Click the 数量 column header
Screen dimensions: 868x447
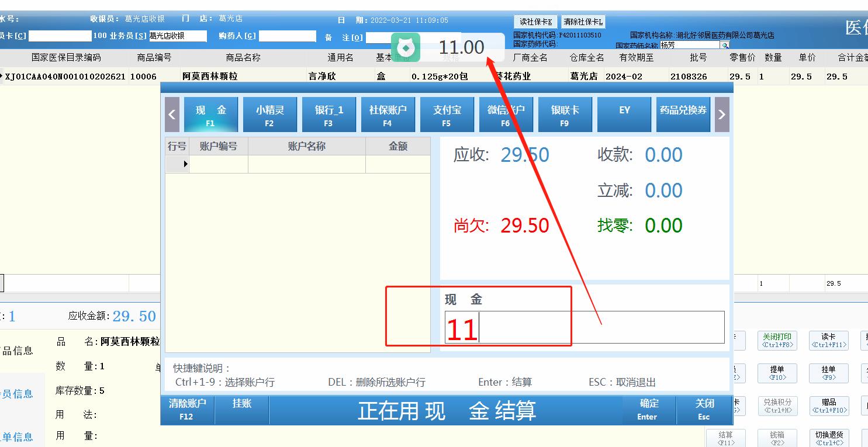(773, 58)
